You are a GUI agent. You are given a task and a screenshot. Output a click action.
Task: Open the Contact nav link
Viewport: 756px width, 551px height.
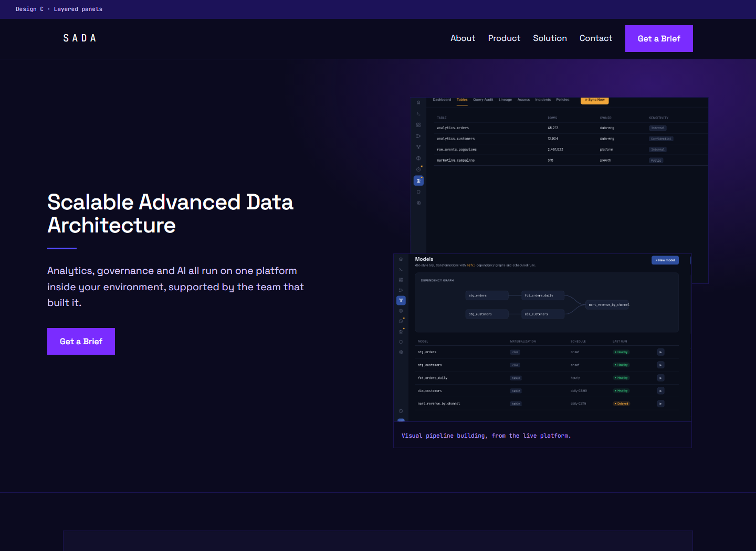click(x=596, y=38)
